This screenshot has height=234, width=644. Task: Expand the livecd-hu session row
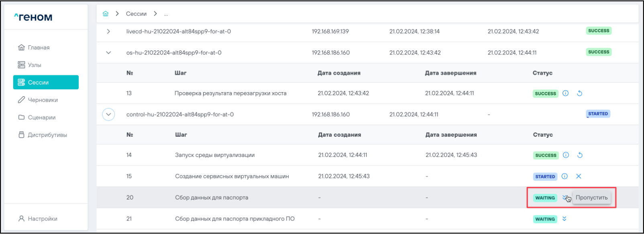[x=108, y=31]
